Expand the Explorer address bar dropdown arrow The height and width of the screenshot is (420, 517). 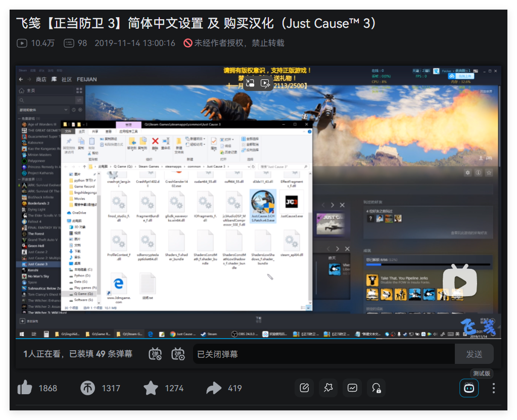pyautogui.click(x=249, y=166)
